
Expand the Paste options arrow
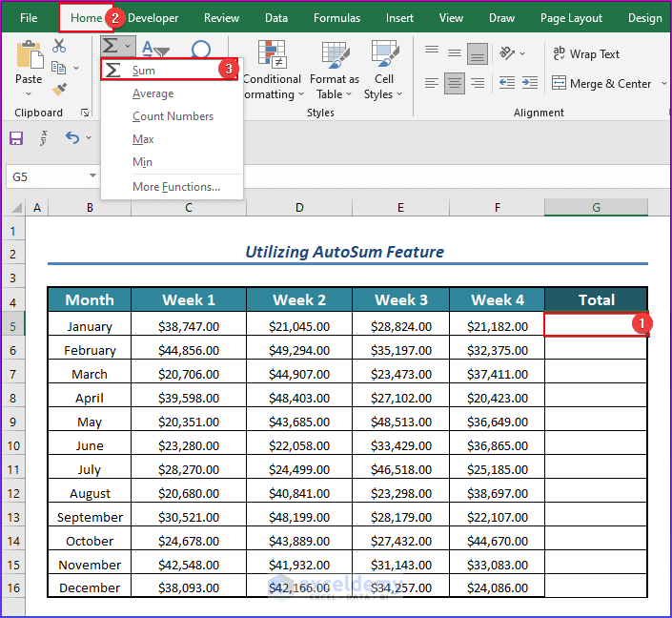[x=29, y=93]
